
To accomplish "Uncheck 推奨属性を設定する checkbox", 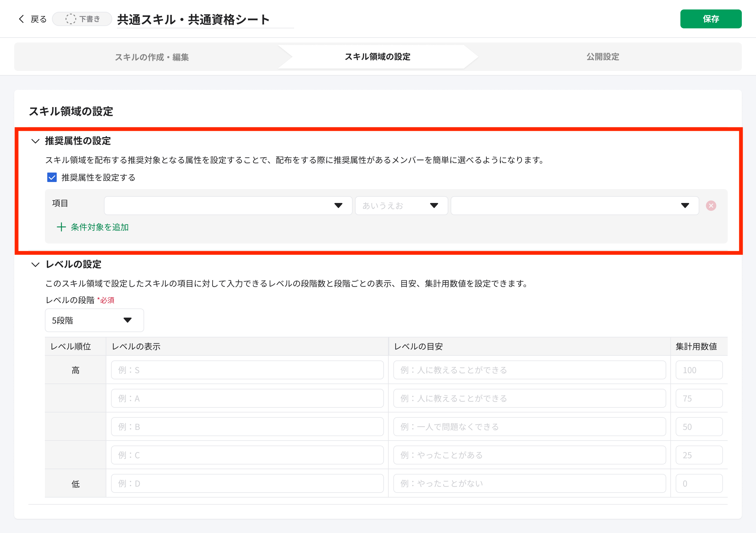I will point(52,178).
